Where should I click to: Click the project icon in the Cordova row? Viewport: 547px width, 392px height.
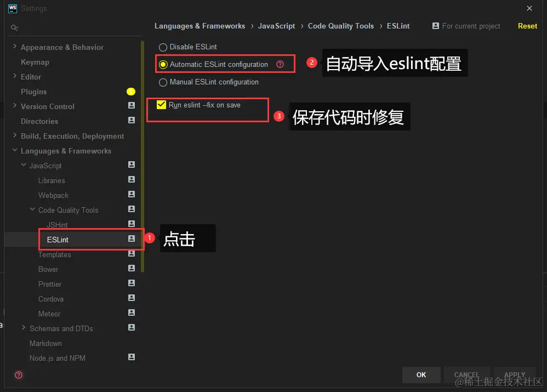[x=132, y=298]
